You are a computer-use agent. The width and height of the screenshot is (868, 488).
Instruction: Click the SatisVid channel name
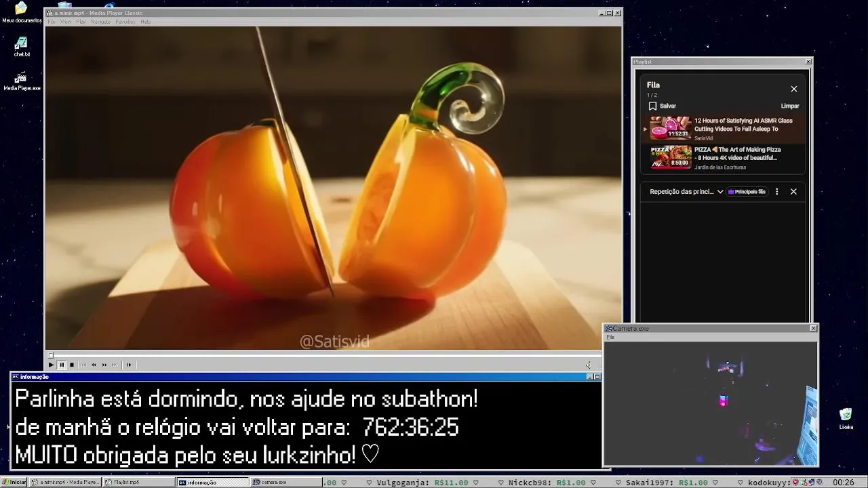tap(703, 138)
